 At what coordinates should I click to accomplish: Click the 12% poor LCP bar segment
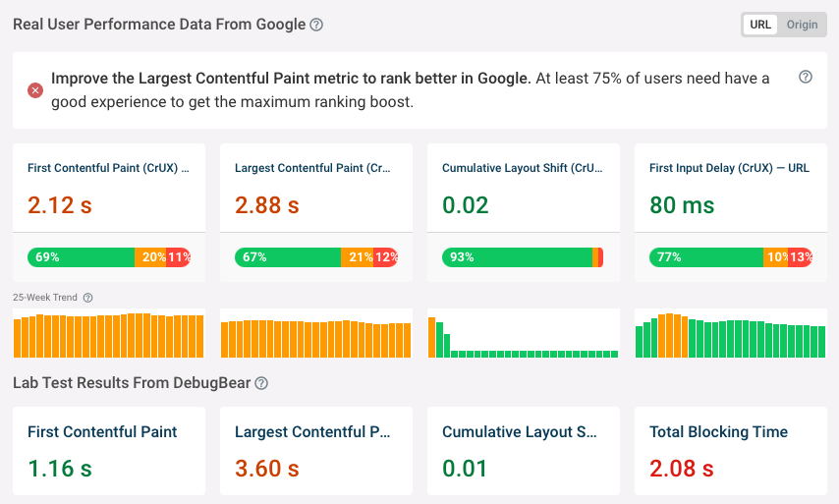[x=386, y=257]
